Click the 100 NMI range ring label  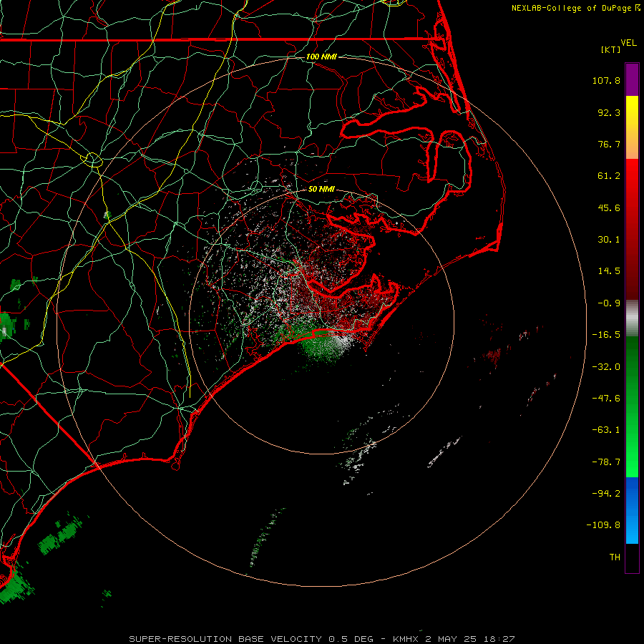tap(321, 57)
